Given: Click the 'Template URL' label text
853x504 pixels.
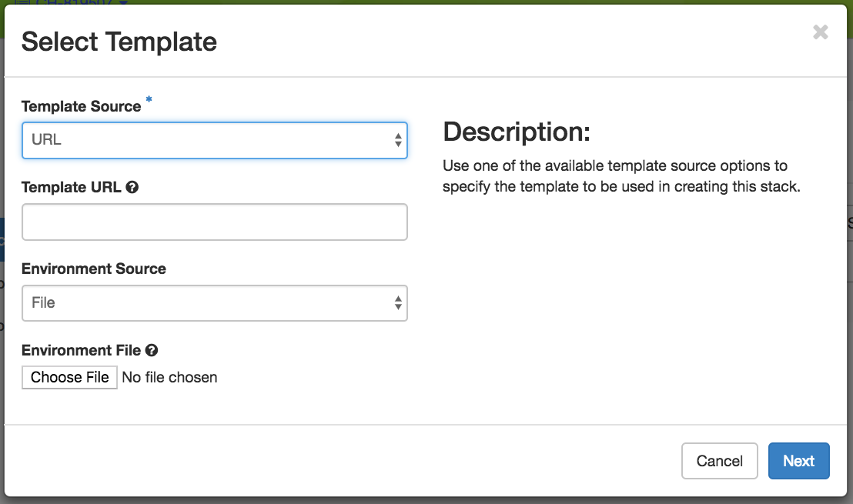Looking at the screenshot, I should (72, 187).
